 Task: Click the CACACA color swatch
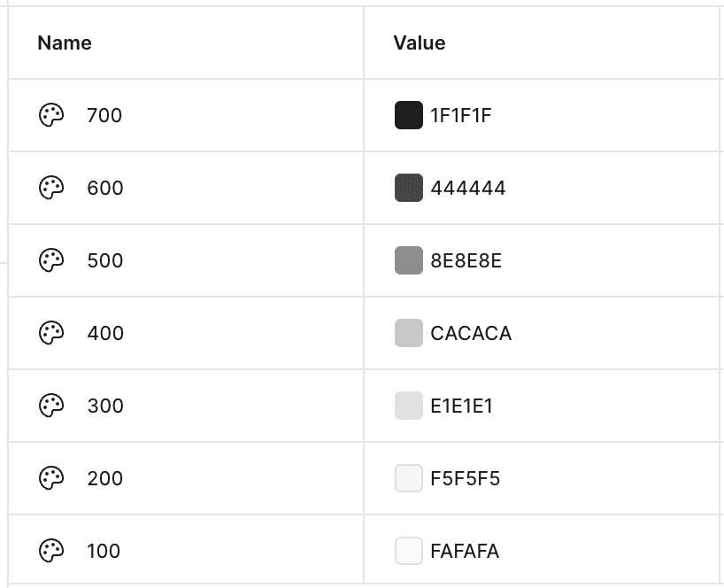click(x=408, y=333)
